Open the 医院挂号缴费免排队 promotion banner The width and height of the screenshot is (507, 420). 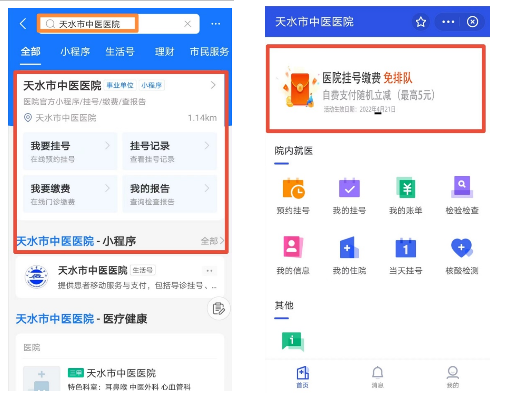click(376, 88)
